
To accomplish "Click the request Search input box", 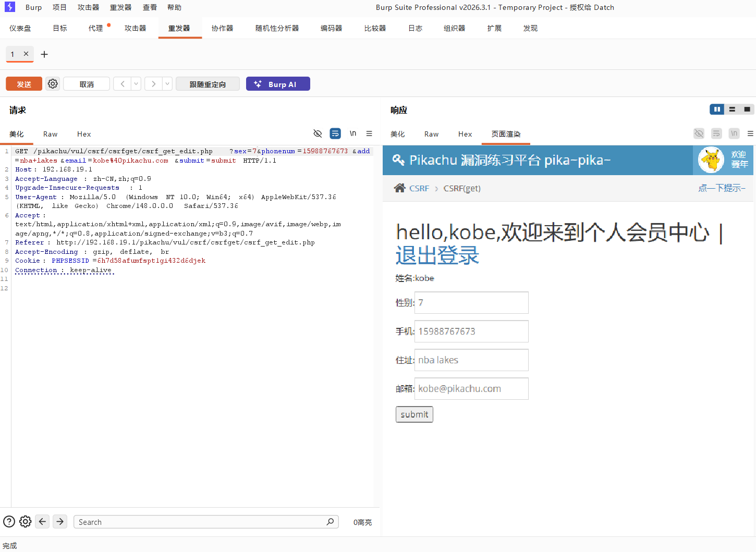I will [206, 522].
